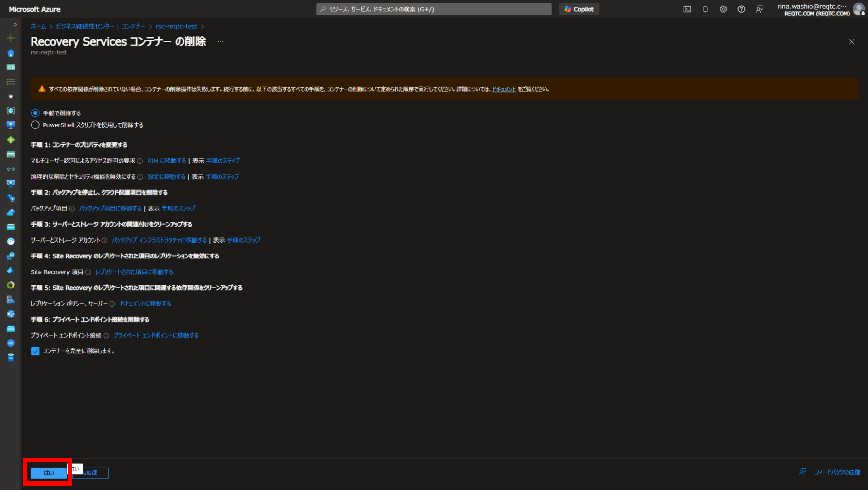
Task: Open the 設定に移動する link
Action: (x=166, y=177)
